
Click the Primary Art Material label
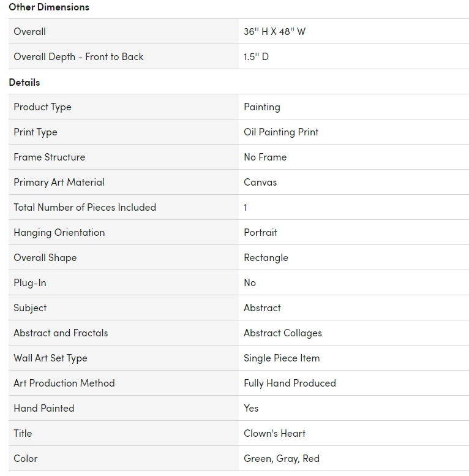59,183
